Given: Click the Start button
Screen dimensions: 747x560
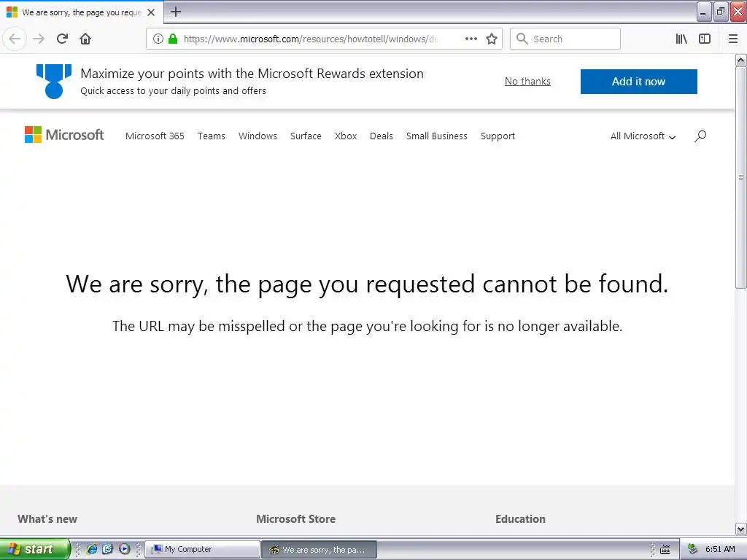Looking at the screenshot, I should click(x=34, y=549).
